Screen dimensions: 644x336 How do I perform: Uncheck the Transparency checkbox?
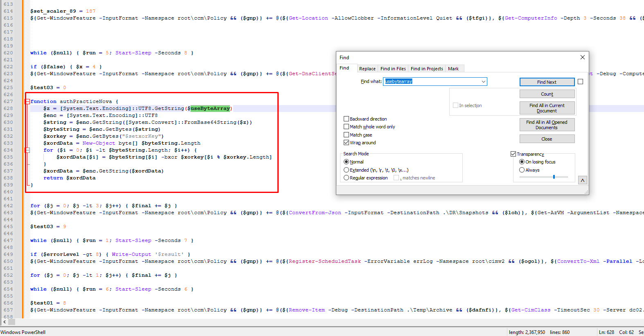click(x=513, y=154)
